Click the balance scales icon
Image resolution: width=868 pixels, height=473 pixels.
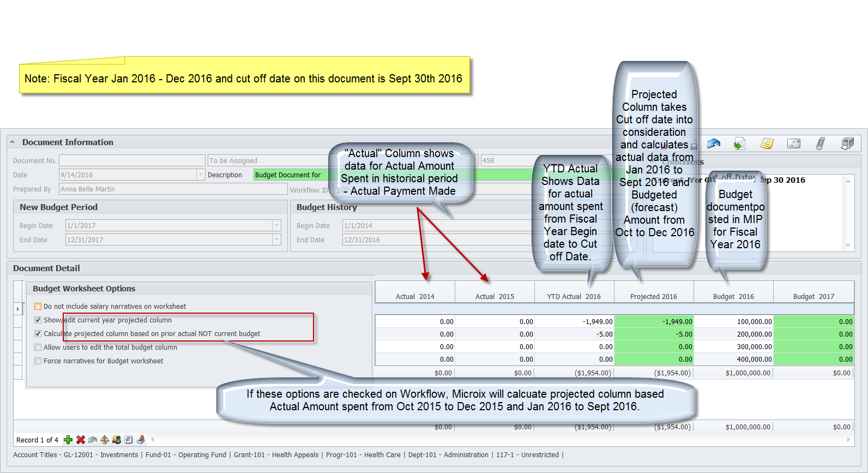[x=105, y=440]
